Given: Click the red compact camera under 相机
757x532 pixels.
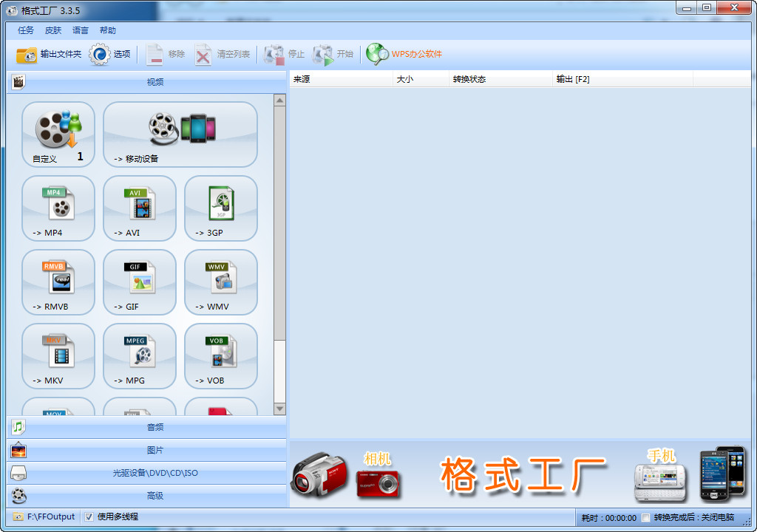Looking at the screenshot, I should [x=378, y=483].
